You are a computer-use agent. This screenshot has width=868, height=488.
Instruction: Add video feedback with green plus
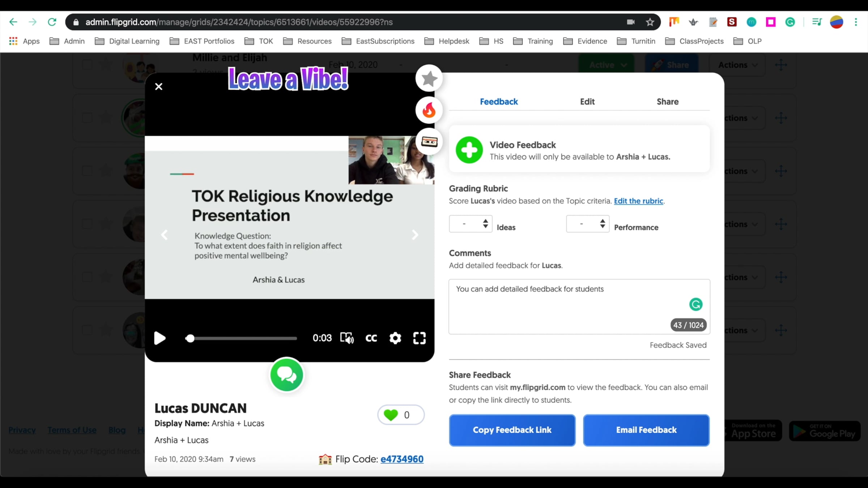click(x=469, y=150)
